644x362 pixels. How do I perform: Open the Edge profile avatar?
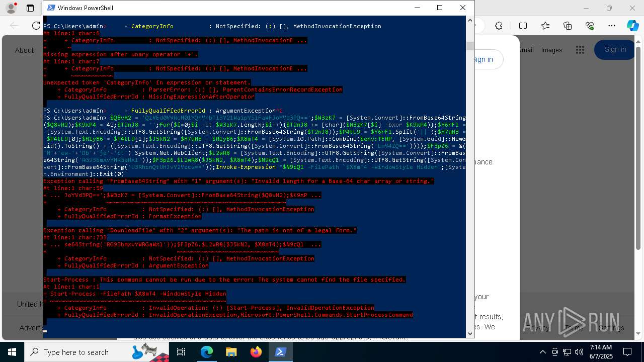pos(11,8)
